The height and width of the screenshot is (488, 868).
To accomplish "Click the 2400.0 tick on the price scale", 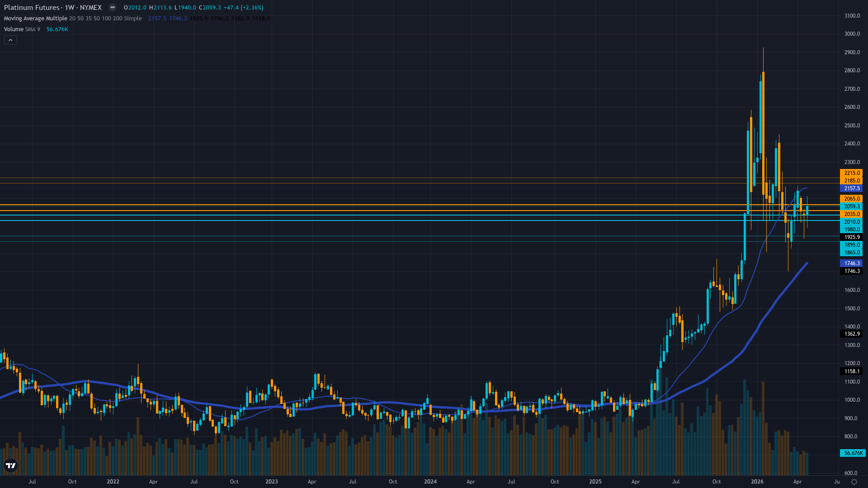I will [x=852, y=144].
